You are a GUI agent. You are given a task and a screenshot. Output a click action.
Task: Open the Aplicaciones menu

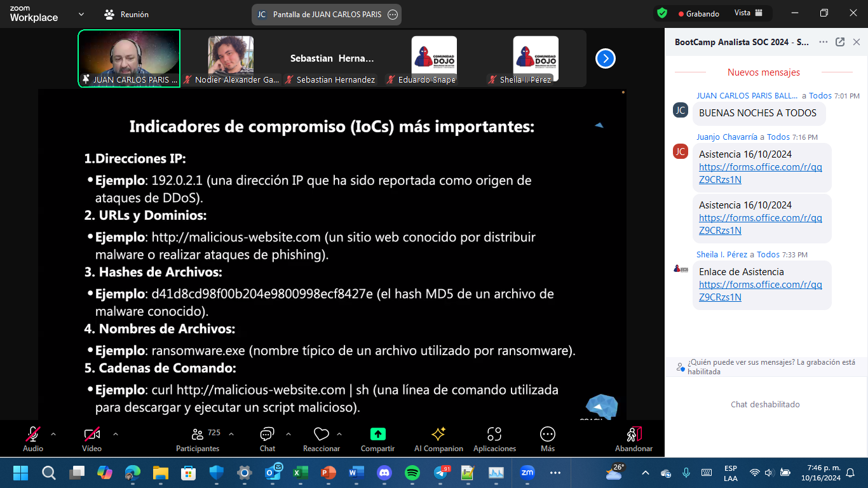[x=494, y=438]
